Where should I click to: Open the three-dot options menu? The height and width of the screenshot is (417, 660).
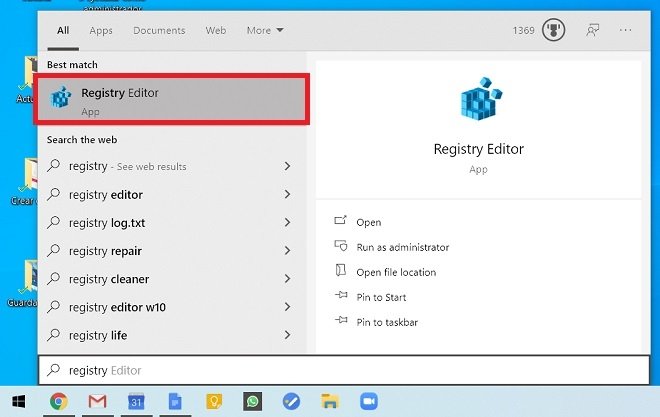click(x=625, y=30)
